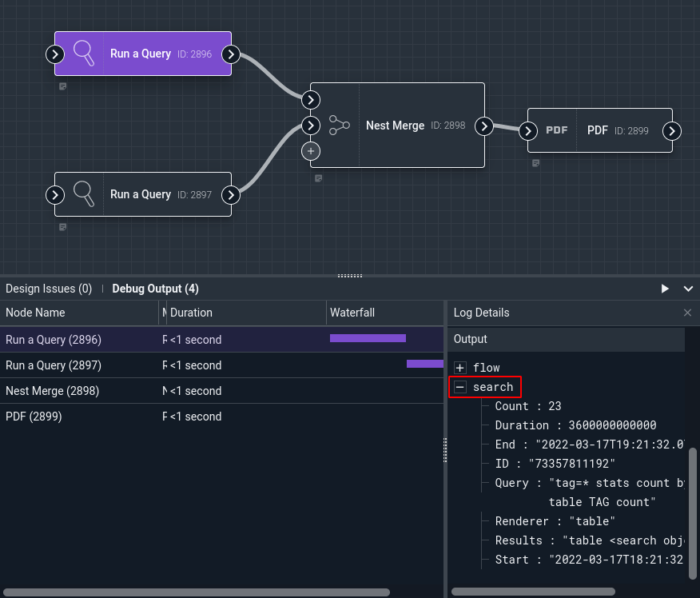Click the magnifier icon on query node 2896
Image resolution: width=700 pixels, height=598 pixels.
tap(83, 54)
